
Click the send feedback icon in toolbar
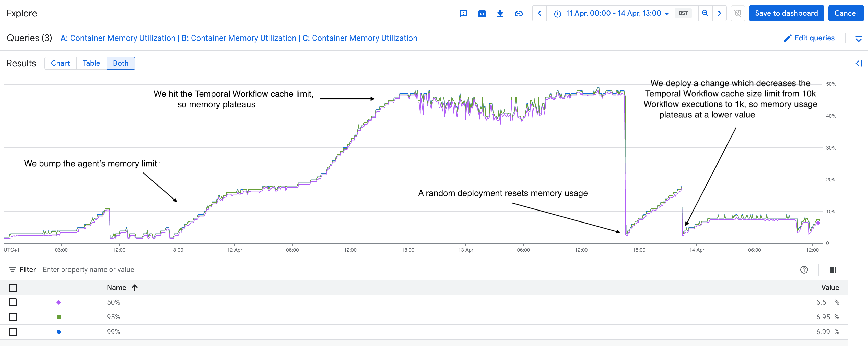(x=463, y=14)
